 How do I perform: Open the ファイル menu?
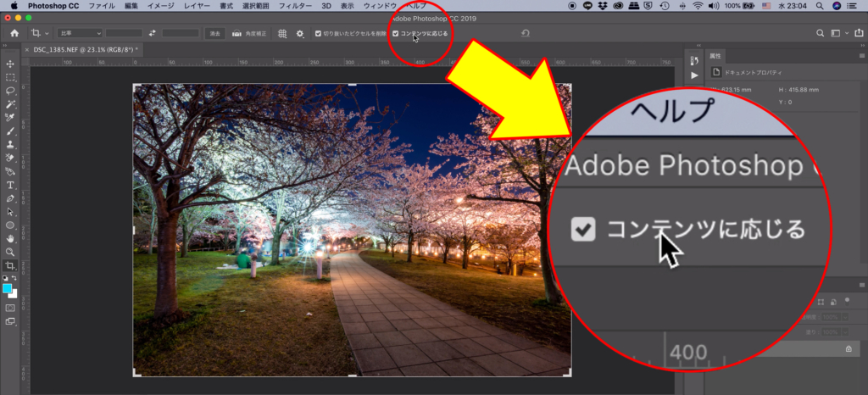102,6
